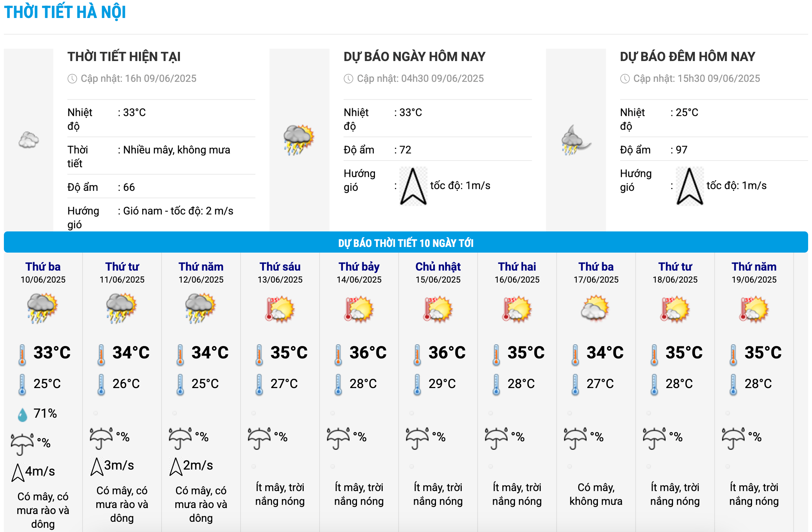Click the umbrella rain icon under 11/06/2025

pos(101,438)
